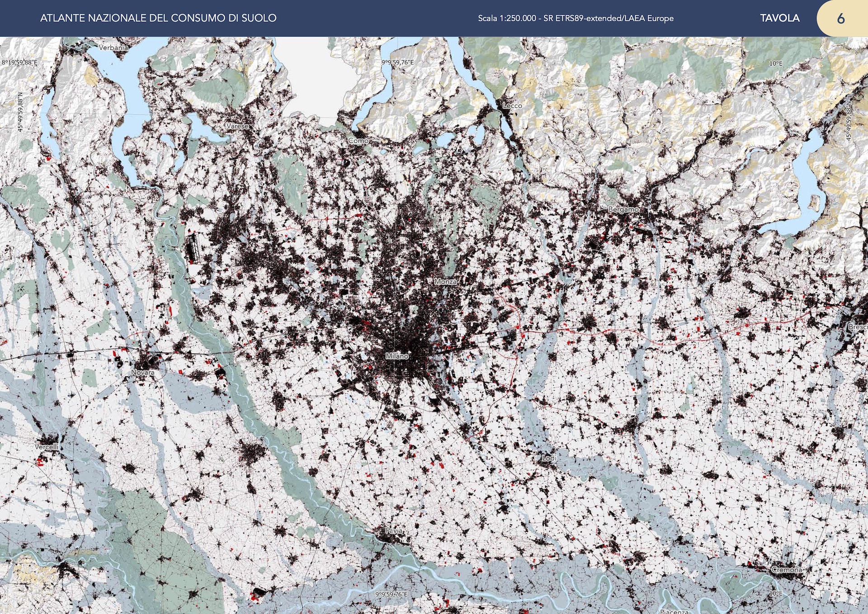Click the Piacenza label at bottom
Viewport: 868px width, 614px height.
[674, 611]
